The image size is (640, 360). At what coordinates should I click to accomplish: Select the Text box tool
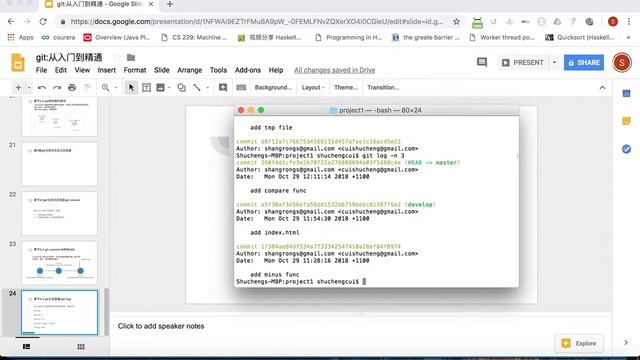tap(146, 87)
